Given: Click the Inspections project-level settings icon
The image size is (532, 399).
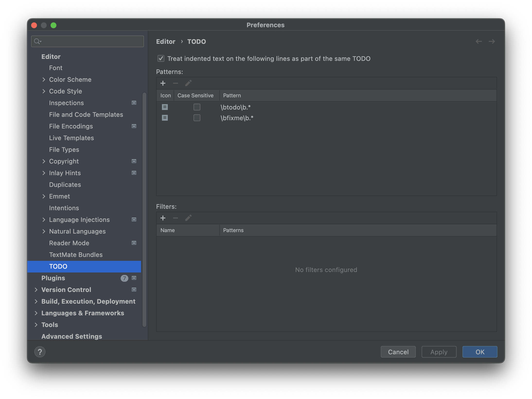Looking at the screenshot, I should [x=134, y=103].
